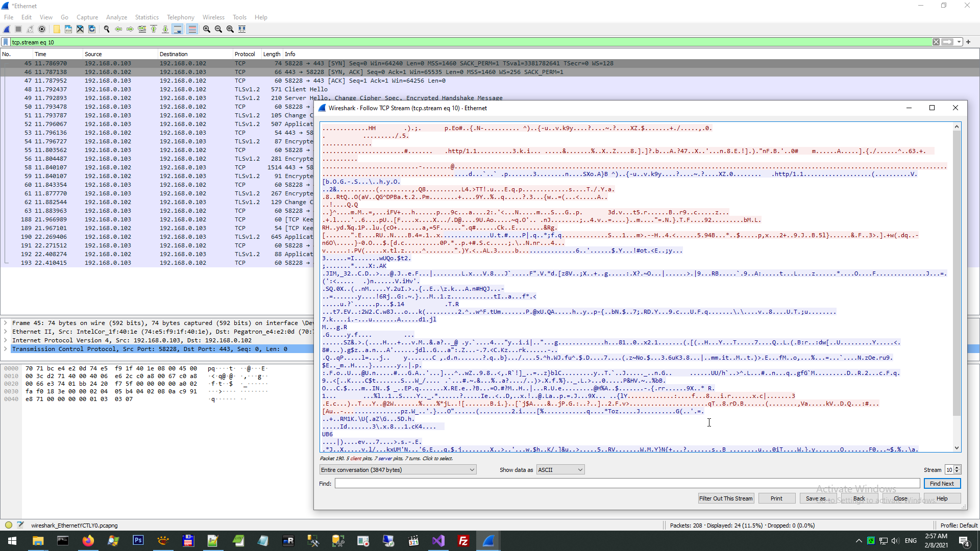Click the Close capture file icon
The width and height of the screenshot is (980, 551).
[80, 29]
